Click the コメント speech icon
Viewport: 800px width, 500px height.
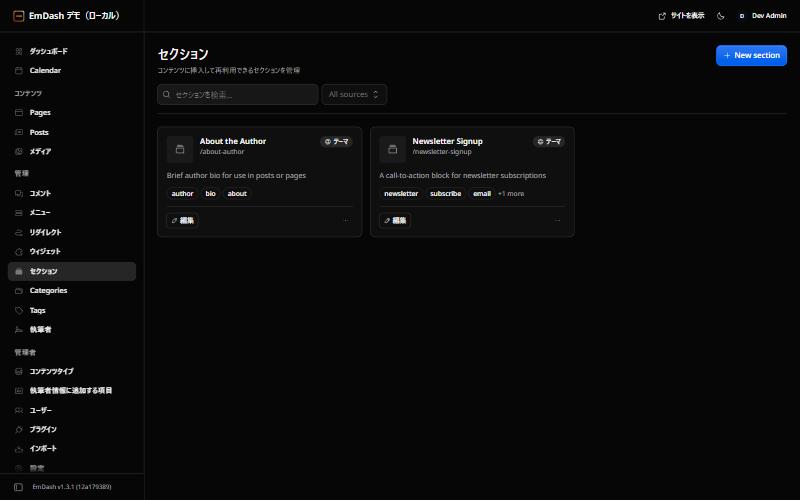pos(19,193)
